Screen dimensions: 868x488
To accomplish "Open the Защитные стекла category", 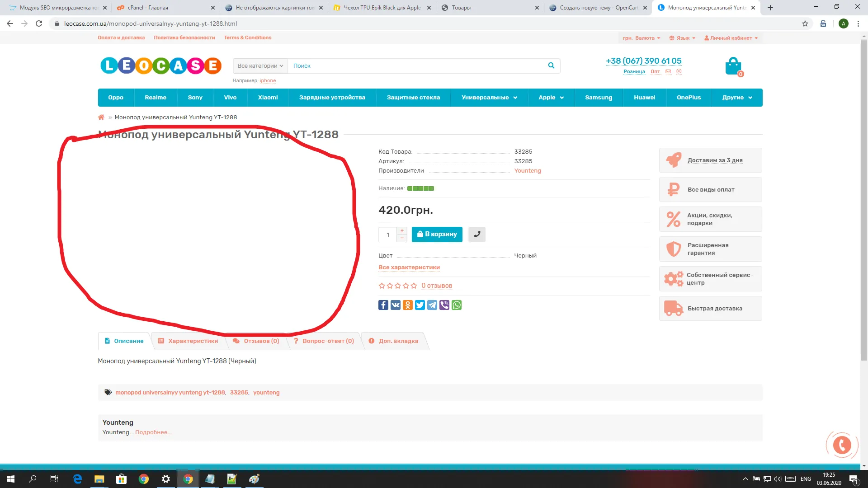I will [x=413, y=98].
